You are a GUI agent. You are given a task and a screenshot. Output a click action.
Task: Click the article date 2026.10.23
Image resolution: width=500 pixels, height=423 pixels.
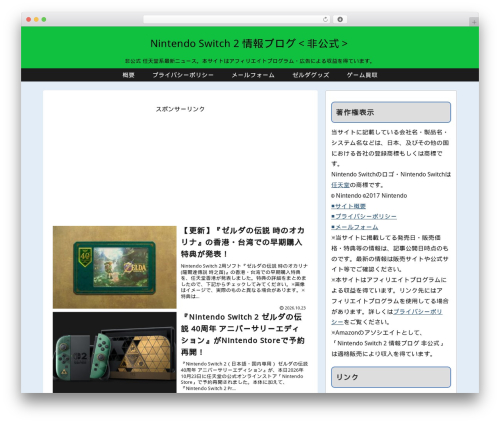coord(293,308)
